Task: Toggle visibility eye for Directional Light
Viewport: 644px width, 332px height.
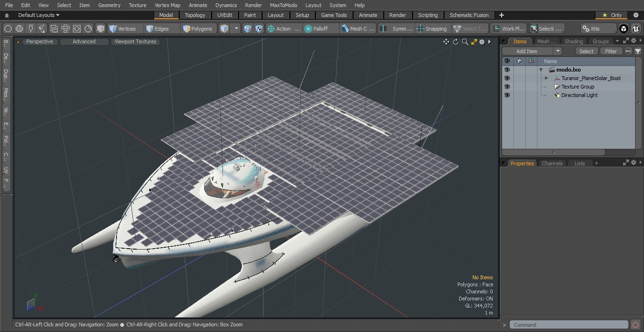Action: click(507, 95)
